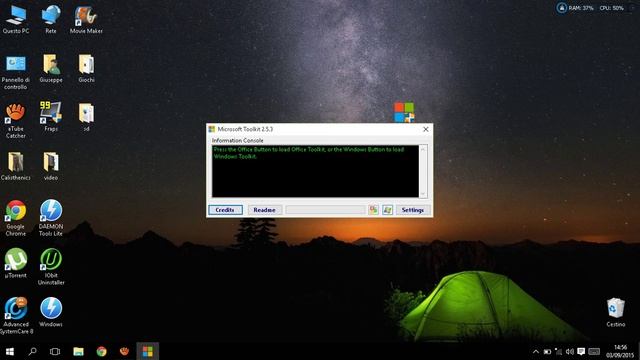Click the Windows toolkit button in Microsoft Toolkit
640x360 pixels.
[387, 210]
